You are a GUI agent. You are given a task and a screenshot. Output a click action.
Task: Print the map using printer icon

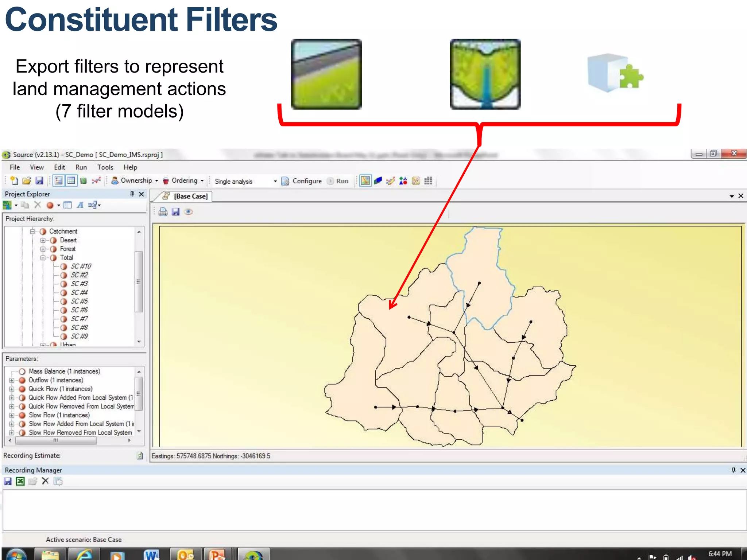pyautogui.click(x=163, y=212)
